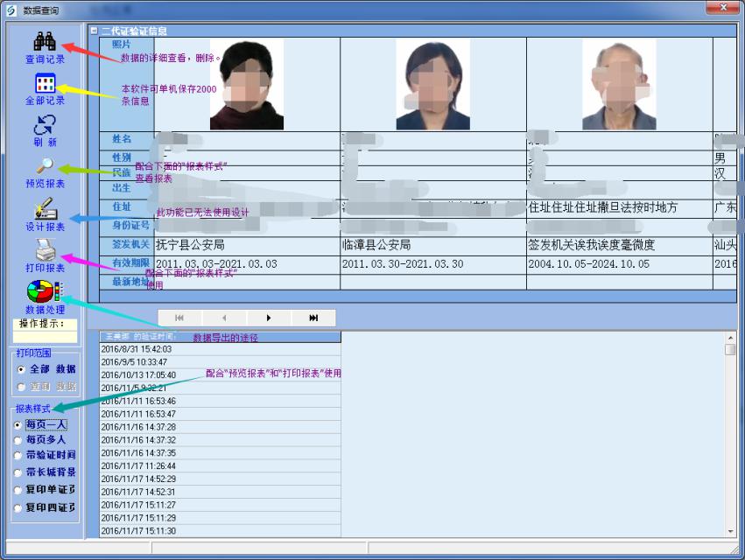
Task: Click the 查询记录 binoculars icon
Action: [45, 41]
